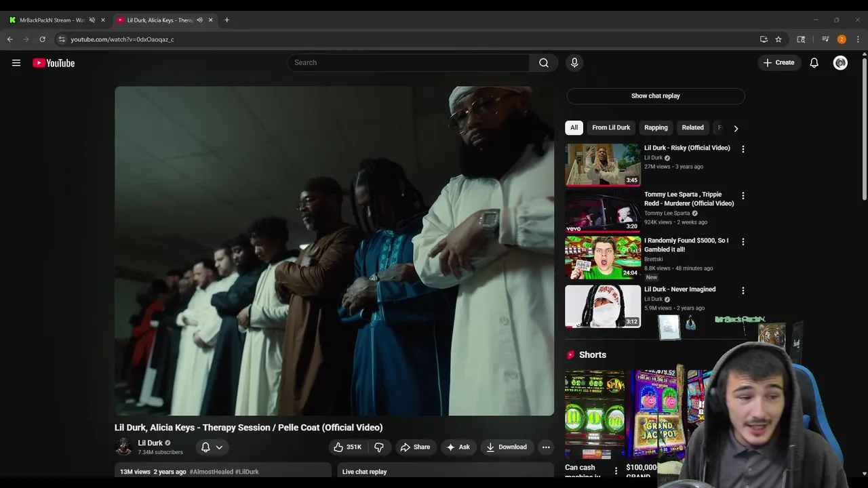Start voice search with microphone icon

coord(574,62)
